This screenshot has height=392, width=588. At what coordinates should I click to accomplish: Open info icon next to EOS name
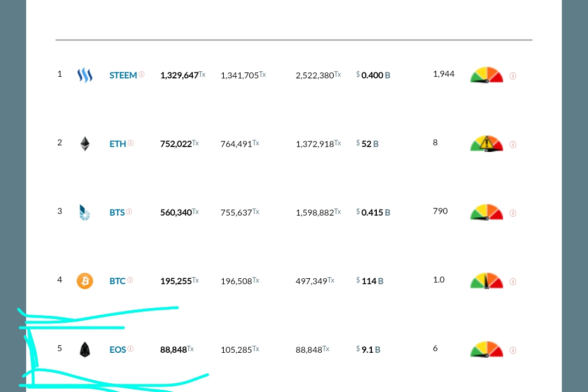(x=131, y=349)
